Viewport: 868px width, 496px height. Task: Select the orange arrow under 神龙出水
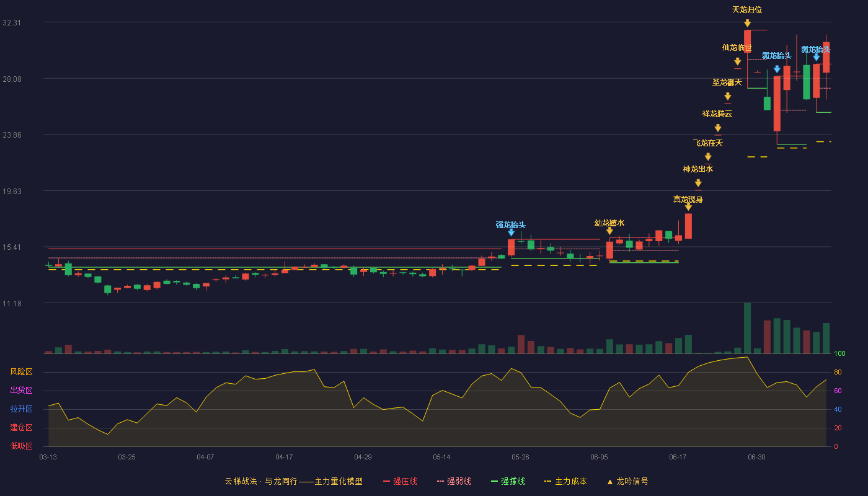698,183
